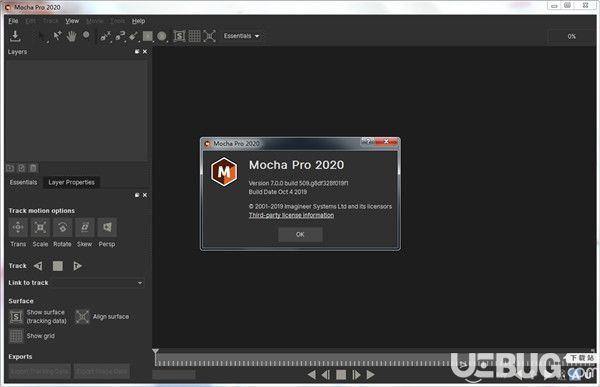The height and width of the screenshot is (387, 600).
Task: Click the frame field below timeline
Action: pyautogui.click(x=174, y=375)
